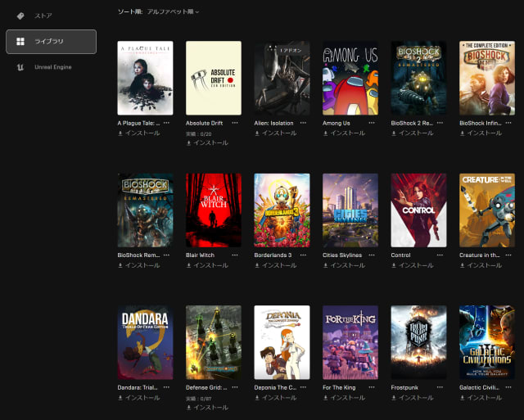524x420 pixels.
Task: Open the Blair Witch cover art
Action: pos(214,210)
